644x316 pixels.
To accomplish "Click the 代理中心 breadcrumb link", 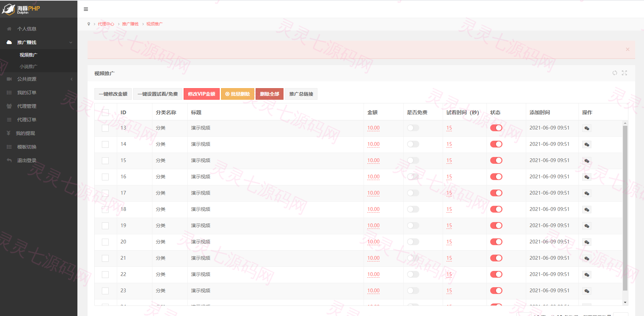I will [x=106, y=24].
